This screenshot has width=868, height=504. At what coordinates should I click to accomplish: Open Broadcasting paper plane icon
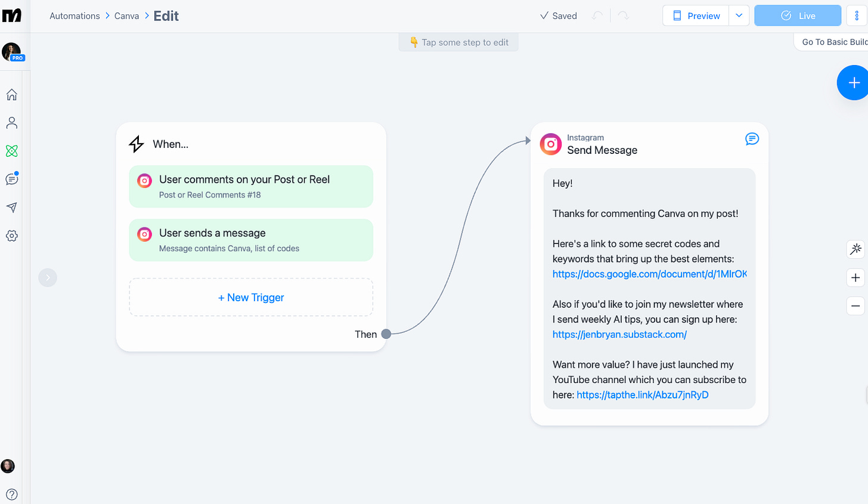11,208
